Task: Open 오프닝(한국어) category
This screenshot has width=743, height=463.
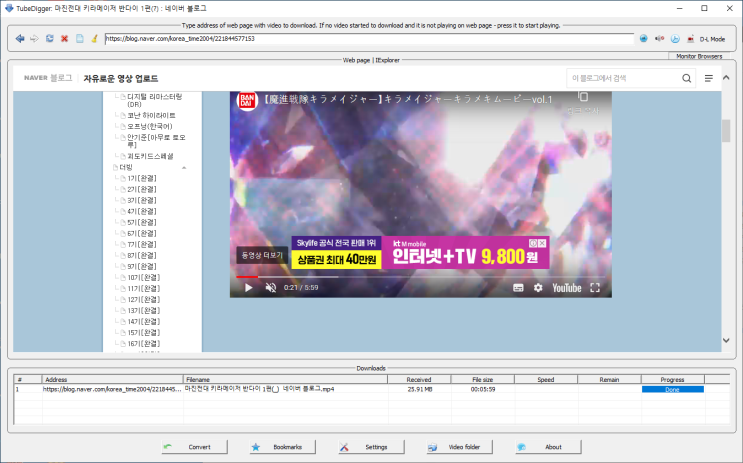Action: (150, 126)
